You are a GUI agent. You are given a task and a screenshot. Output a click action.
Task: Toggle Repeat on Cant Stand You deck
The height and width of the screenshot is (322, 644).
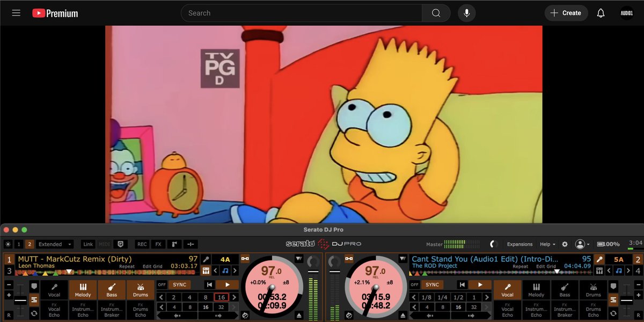coord(520,266)
